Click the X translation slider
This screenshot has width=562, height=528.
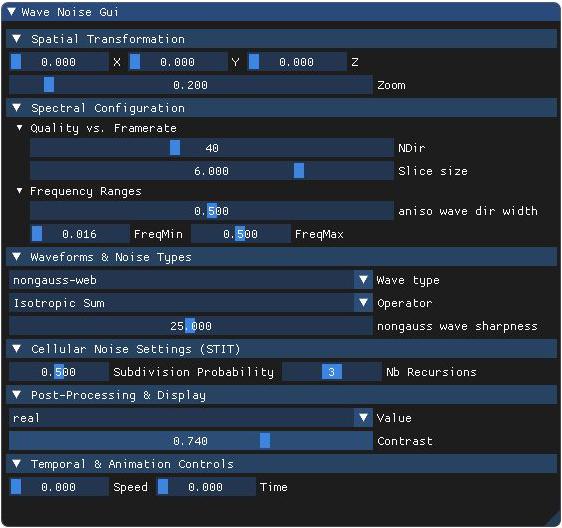pyautogui.click(x=58, y=62)
